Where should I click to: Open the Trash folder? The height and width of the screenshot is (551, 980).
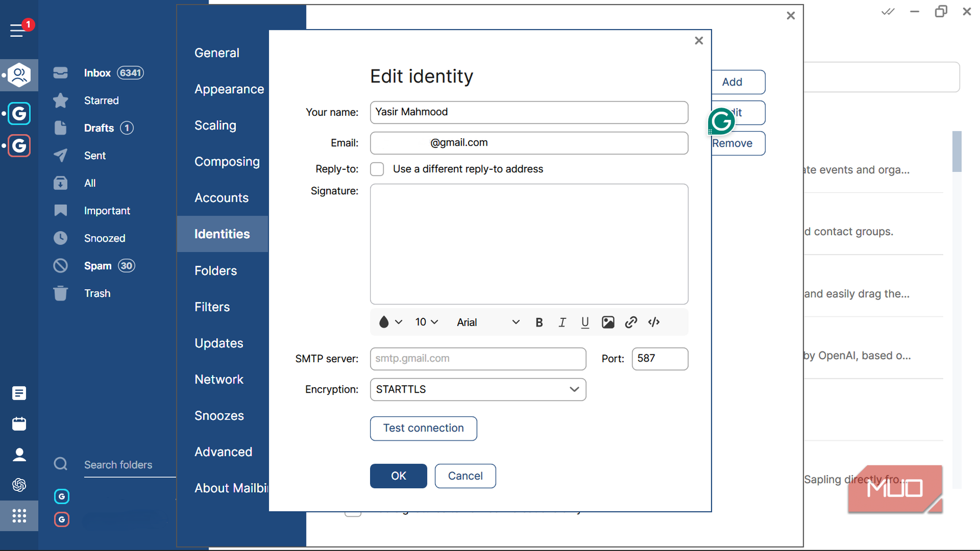pyautogui.click(x=97, y=293)
